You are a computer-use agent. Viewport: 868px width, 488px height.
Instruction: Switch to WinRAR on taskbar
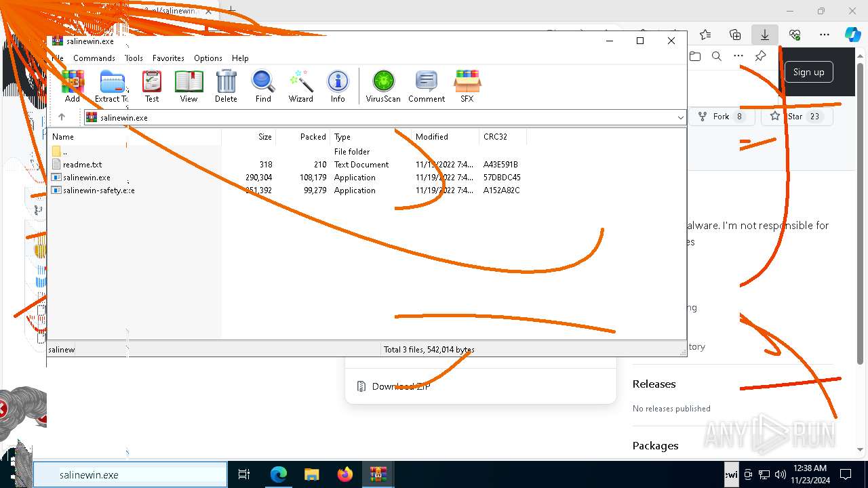tap(378, 475)
